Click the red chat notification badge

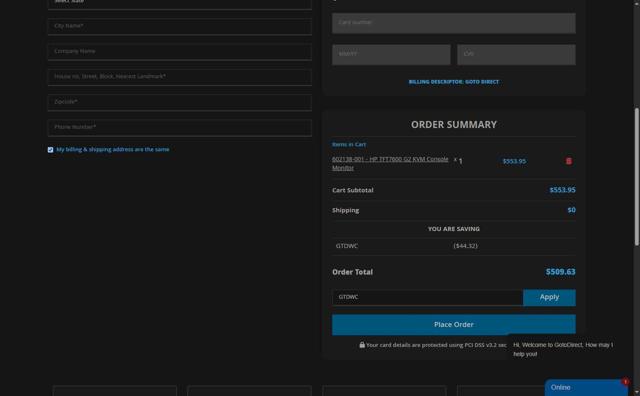tap(625, 382)
